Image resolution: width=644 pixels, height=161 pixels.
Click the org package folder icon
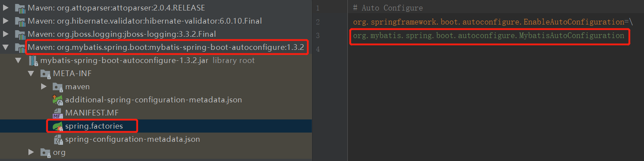tap(45, 152)
